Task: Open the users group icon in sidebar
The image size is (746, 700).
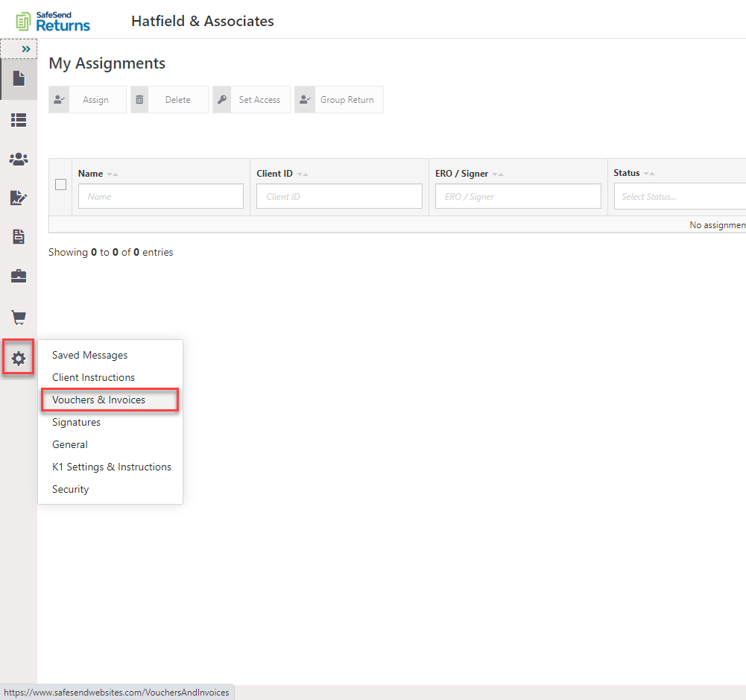Action: [x=19, y=159]
